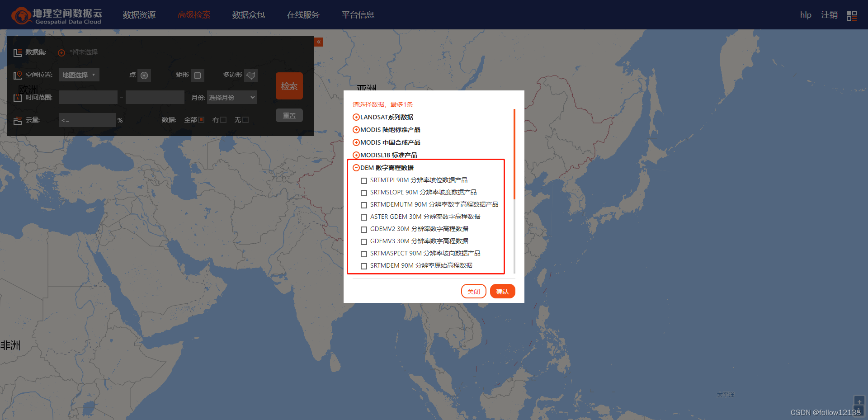Select the rectangle selection tool
868x420 pixels.
198,75
